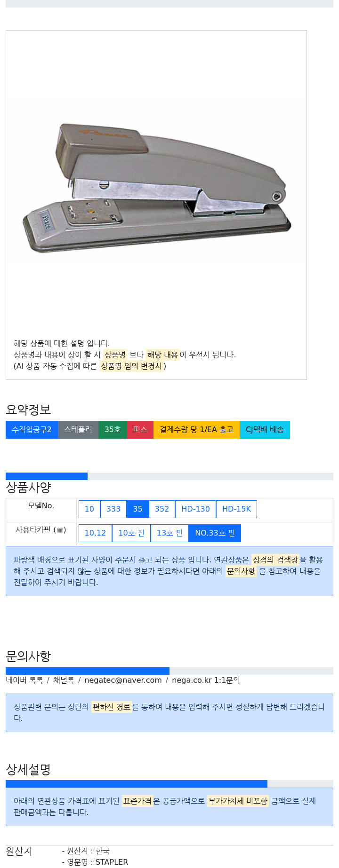Select model HD-130 option

coord(195,509)
